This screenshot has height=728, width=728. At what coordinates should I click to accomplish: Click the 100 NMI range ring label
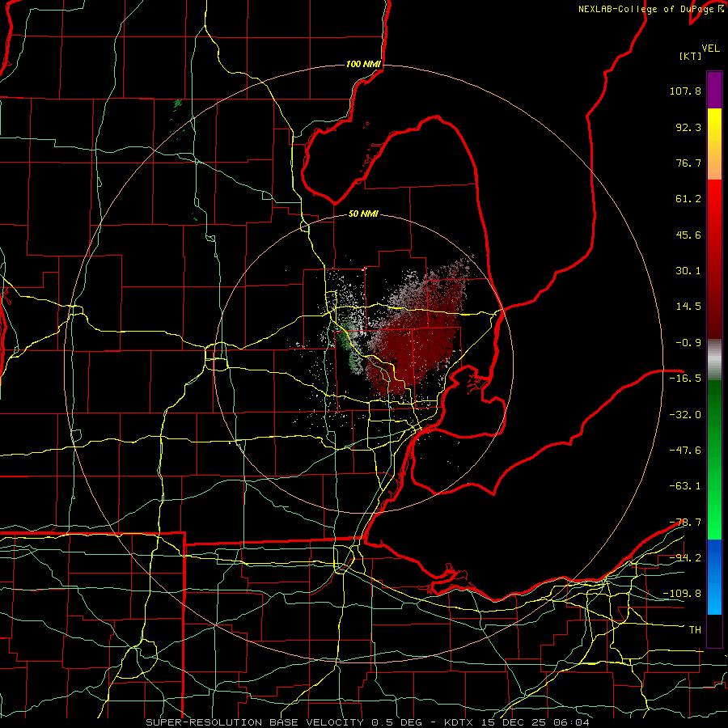point(363,64)
